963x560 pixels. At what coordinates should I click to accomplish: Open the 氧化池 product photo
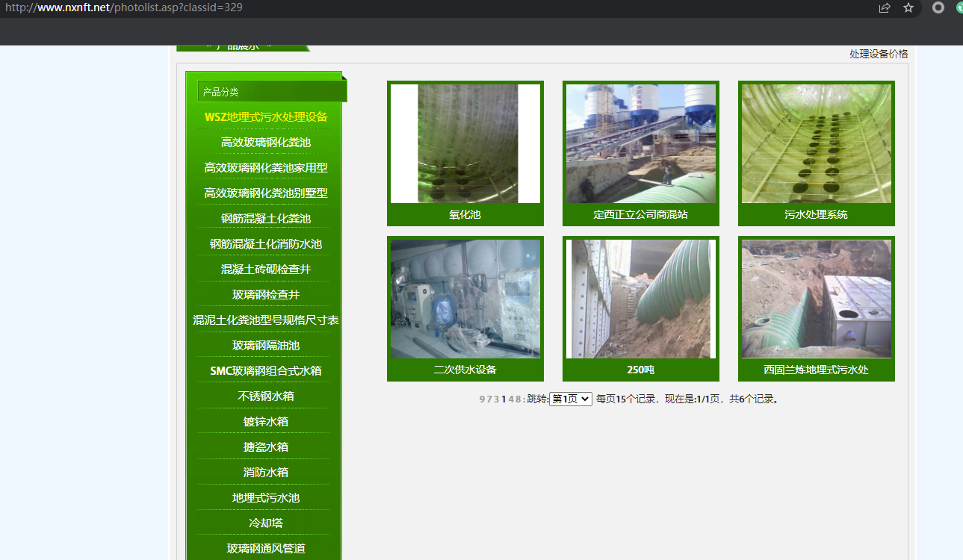(x=465, y=143)
